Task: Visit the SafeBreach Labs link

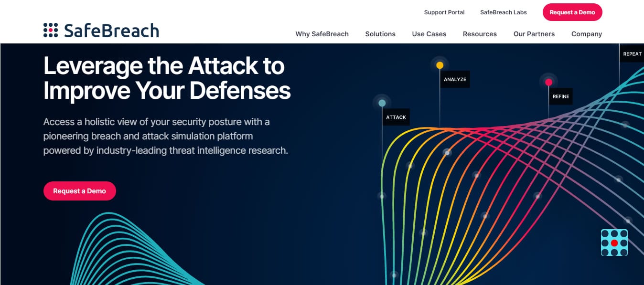Action: tap(504, 12)
